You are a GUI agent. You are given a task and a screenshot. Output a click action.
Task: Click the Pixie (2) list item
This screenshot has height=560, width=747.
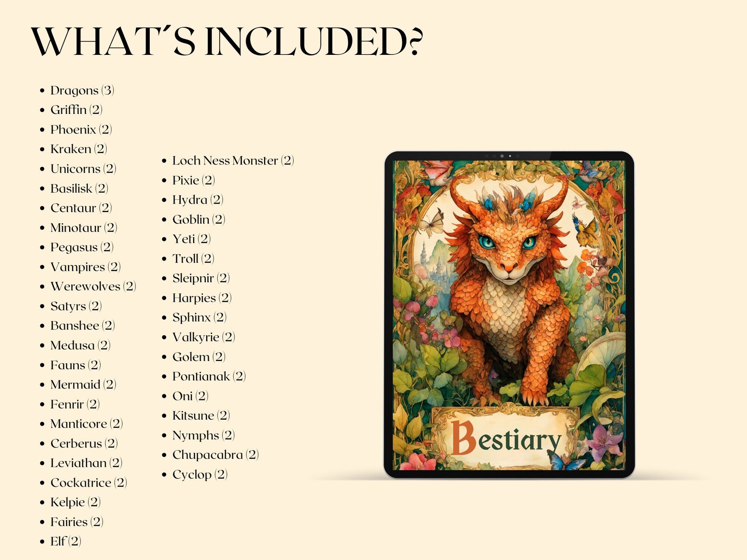(193, 180)
